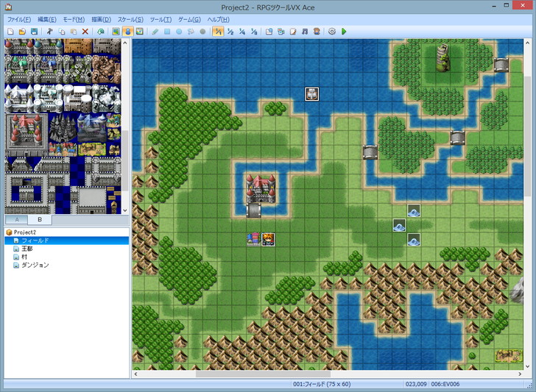Screen dimensions: 536x392
Task: Select the ship event on the ocean
Action: pos(311,94)
